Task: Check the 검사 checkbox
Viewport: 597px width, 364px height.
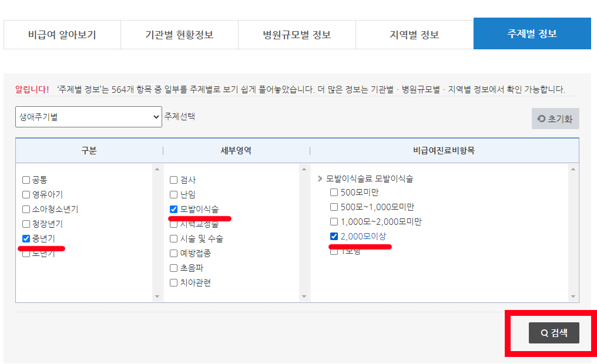Action: pyautogui.click(x=173, y=180)
